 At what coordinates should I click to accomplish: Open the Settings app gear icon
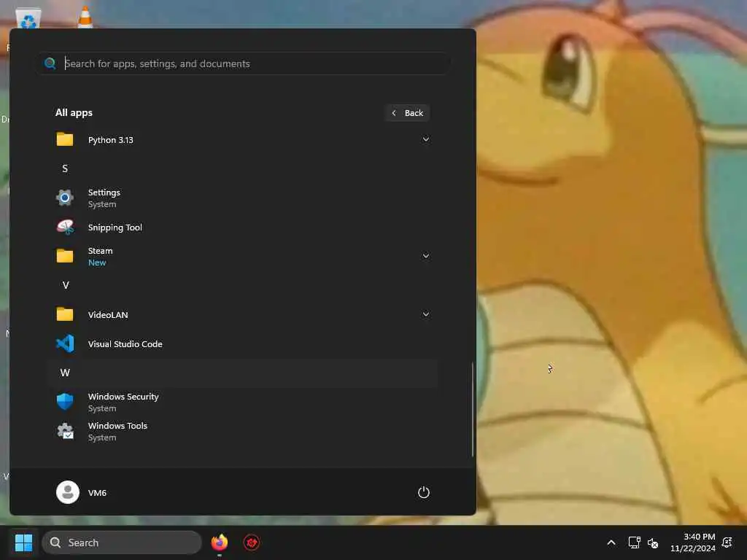[65, 197]
